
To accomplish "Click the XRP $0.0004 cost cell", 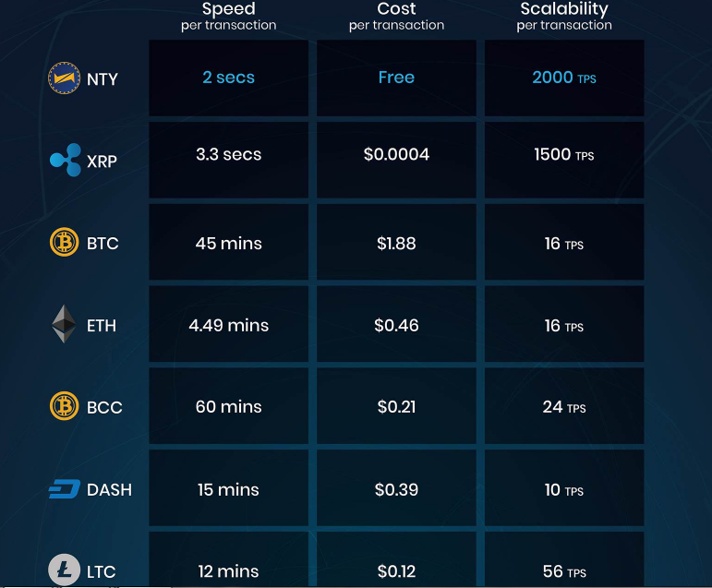I will pyautogui.click(x=396, y=155).
